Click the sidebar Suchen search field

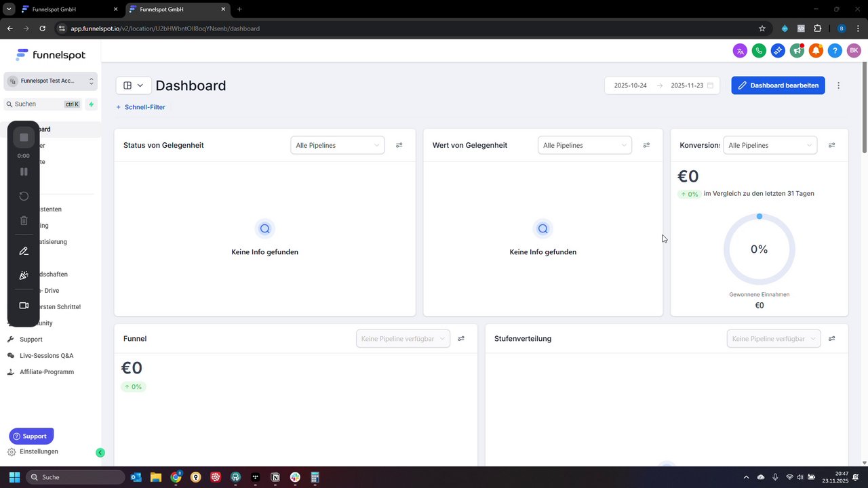[43, 104]
